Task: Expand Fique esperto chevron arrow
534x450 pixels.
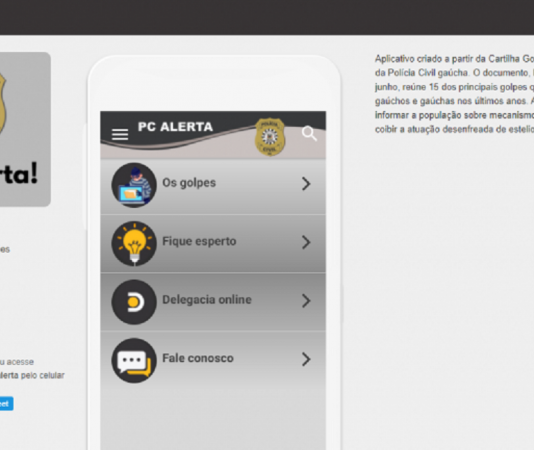Action: (x=306, y=242)
